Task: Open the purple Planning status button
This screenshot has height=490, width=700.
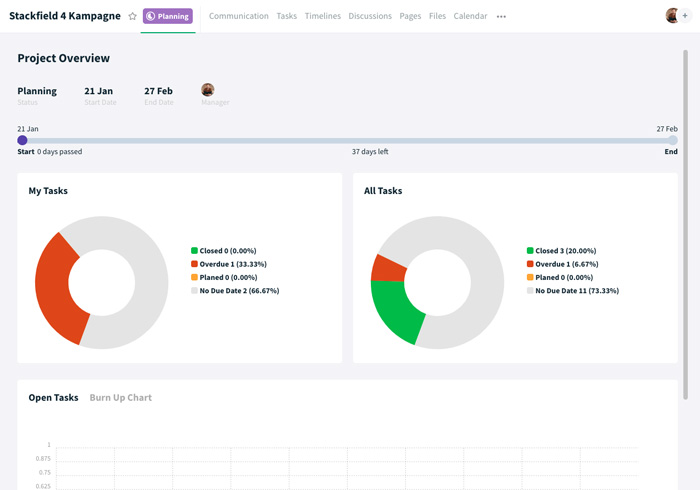Action: [168, 16]
